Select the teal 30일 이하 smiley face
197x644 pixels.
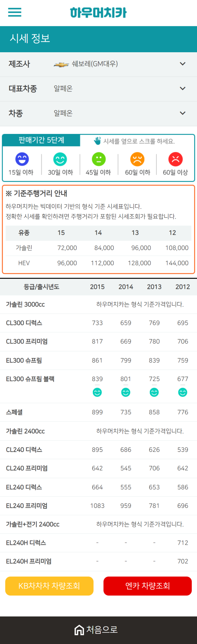[x=60, y=159]
